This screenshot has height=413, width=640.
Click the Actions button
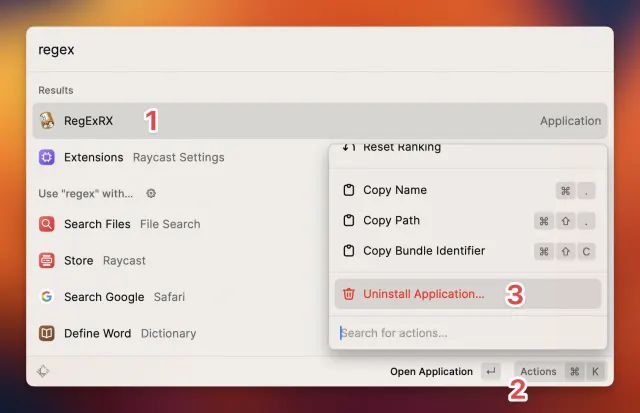[560, 371]
